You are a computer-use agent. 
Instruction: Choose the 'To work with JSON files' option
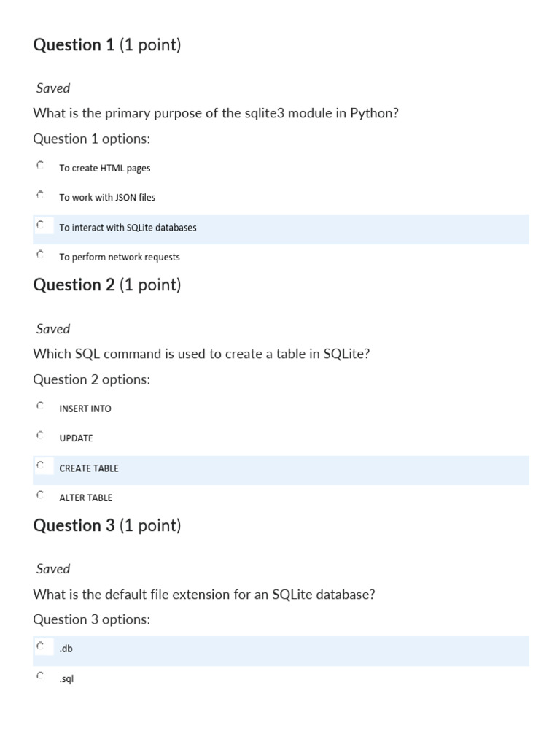click(40, 195)
